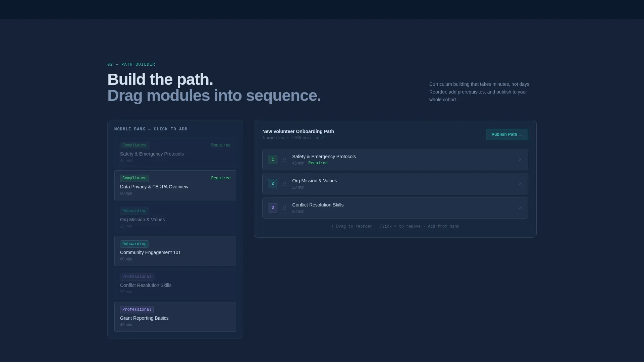This screenshot has width=644, height=362.
Task: Click the number 2 sequence badge
Action: tap(273, 184)
